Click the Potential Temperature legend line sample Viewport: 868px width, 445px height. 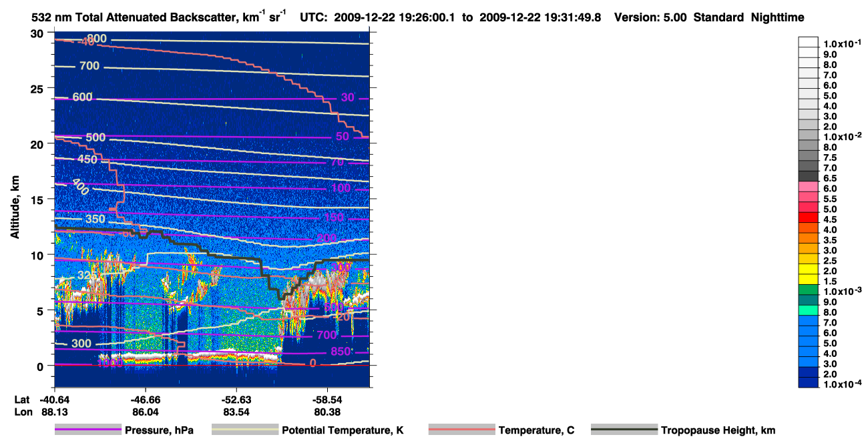pos(246,430)
